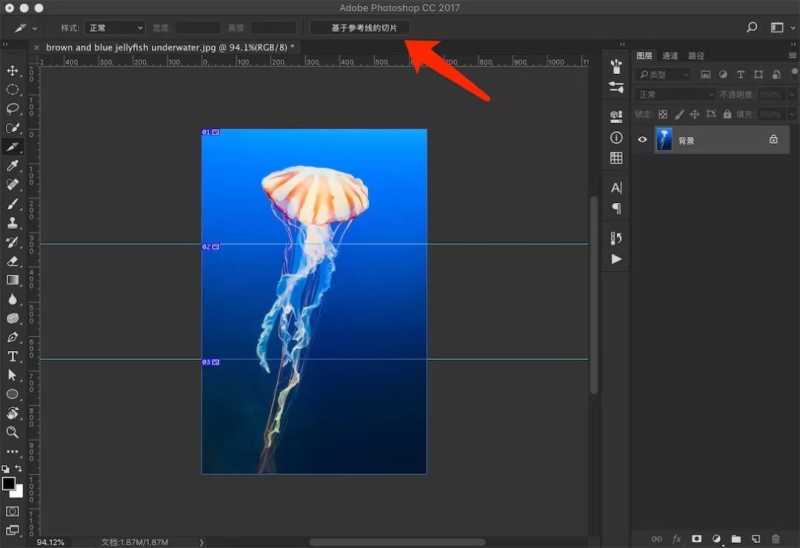Switch to the 路径 paths tab
Viewport: 800px width, 548px height.
(x=695, y=56)
